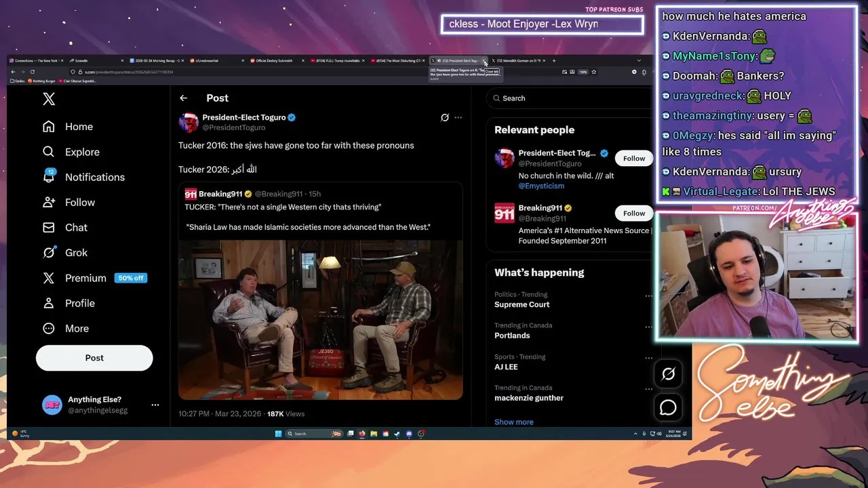Open @PresidentToguro handle on the post
The image size is (868, 488).
point(234,127)
